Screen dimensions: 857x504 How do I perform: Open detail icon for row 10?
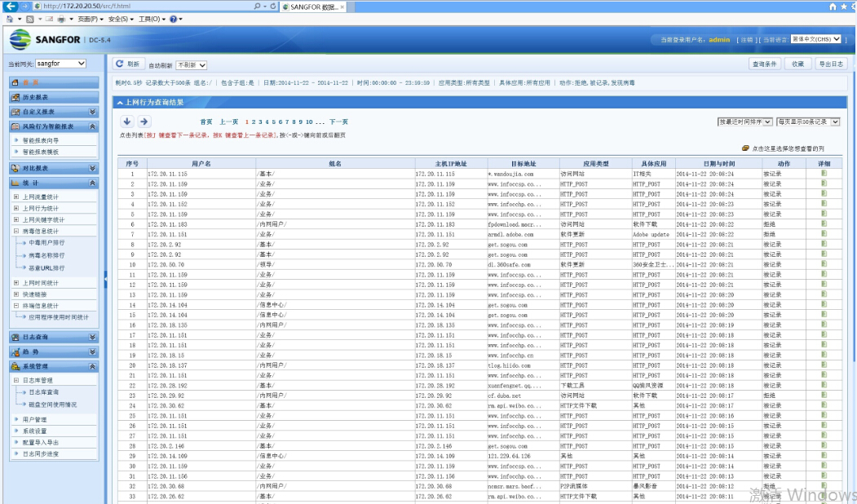[x=824, y=264]
